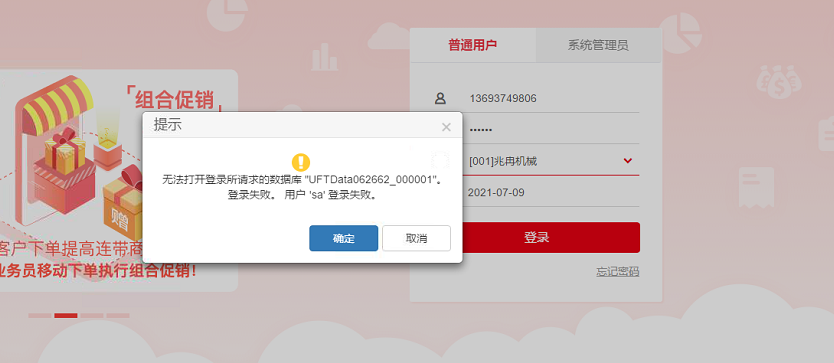This screenshot has height=363, width=834.
Task: Click the 用户 'sa' 登录失败 message line
Action: 332,195
